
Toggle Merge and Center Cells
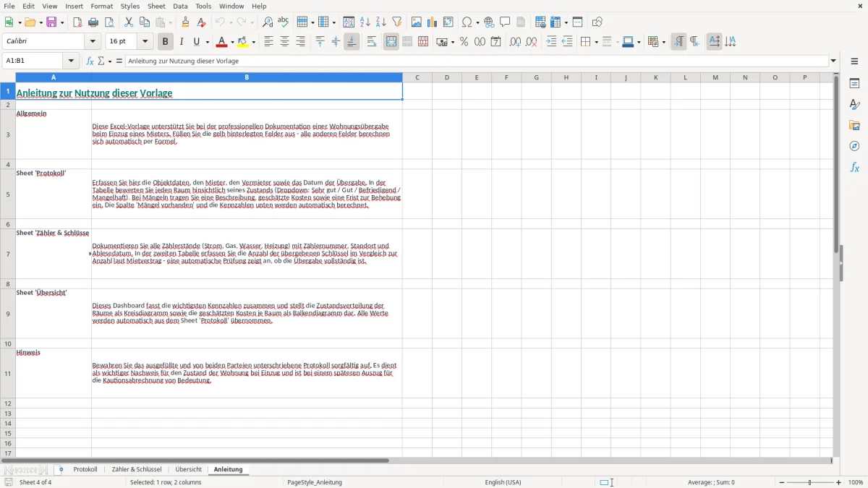[391, 42]
